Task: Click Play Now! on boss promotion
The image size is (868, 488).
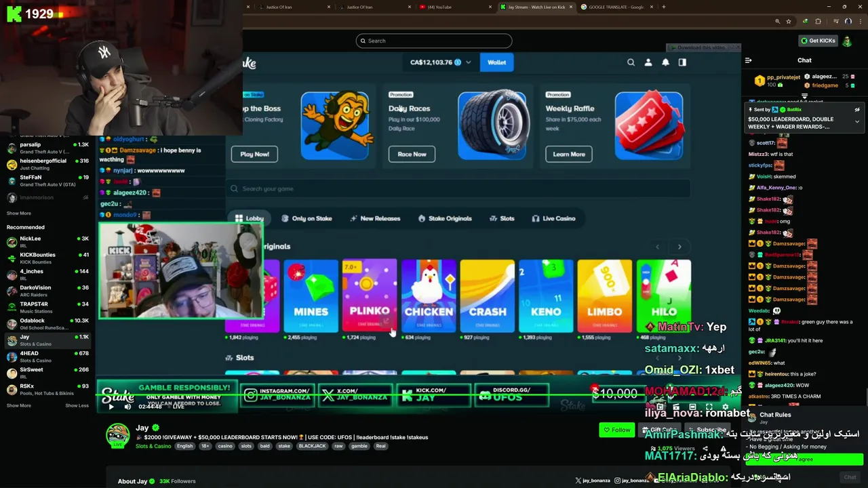Action: click(x=254, y=154)
